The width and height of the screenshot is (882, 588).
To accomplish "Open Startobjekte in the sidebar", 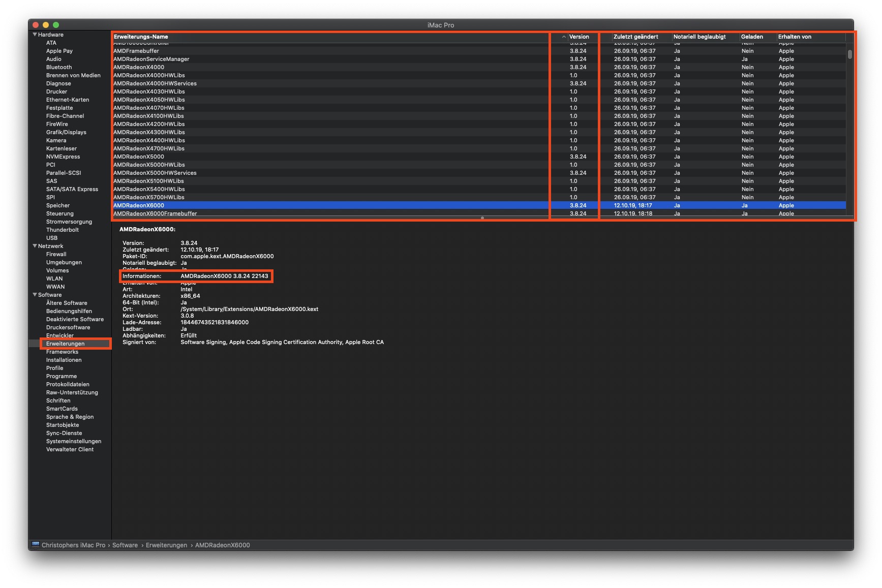I will click(x=63, y=425).
